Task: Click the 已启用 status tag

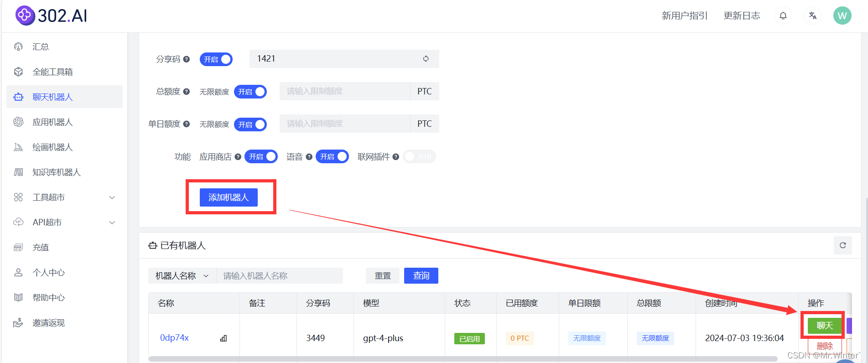Action: pos(469,339)
